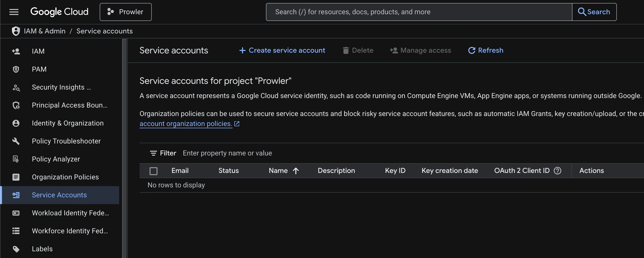
Task: Click the Delete trash icon
Action: coord(346,50)
